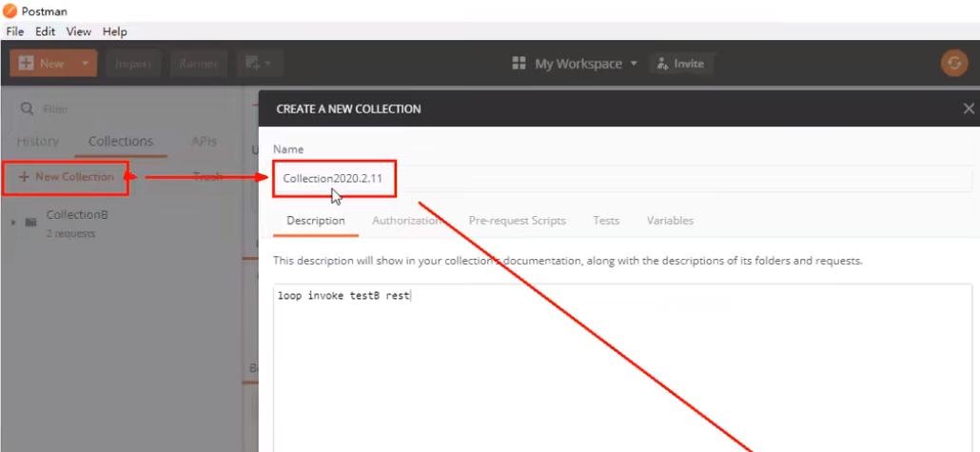Expand the CollectionB tree arrow
Image resolution: width=980 pixels, height=452 pixels.
coord(13,223)
